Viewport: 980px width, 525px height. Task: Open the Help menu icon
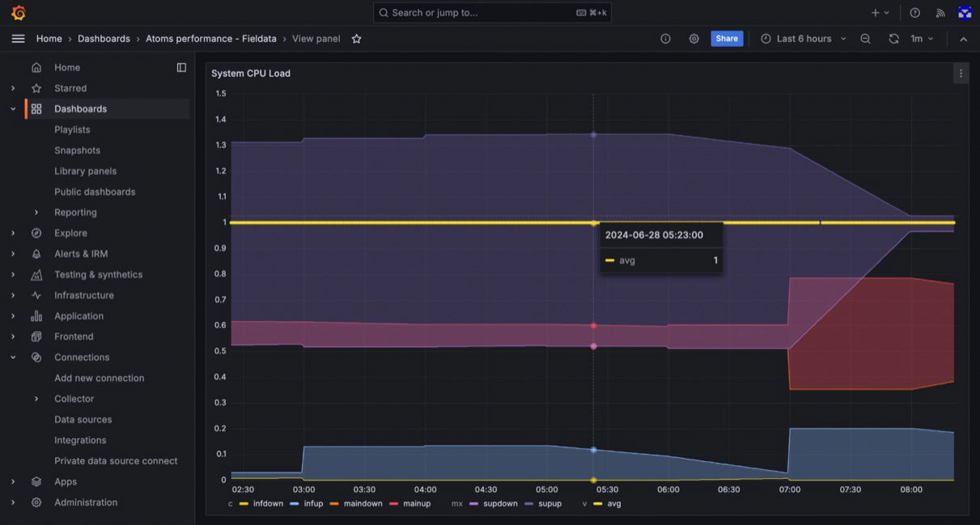pyautogui.click(x=914, y=13)
